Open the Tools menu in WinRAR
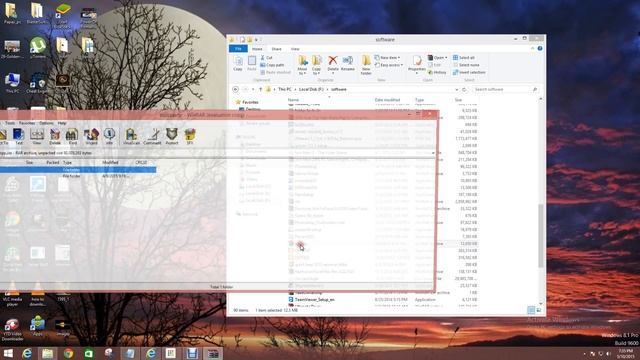The width and height of the screenshot is (640, 360). point(10,123)
